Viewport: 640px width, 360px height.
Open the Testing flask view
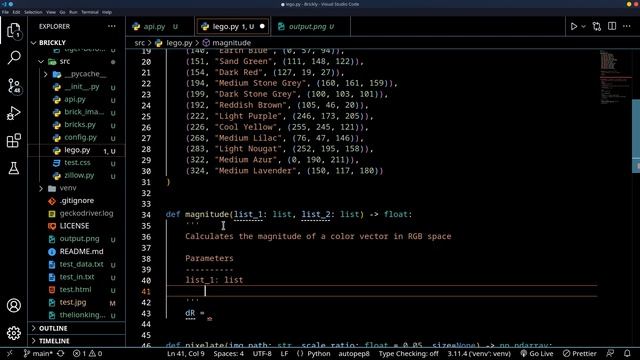[x=14, y=168]
